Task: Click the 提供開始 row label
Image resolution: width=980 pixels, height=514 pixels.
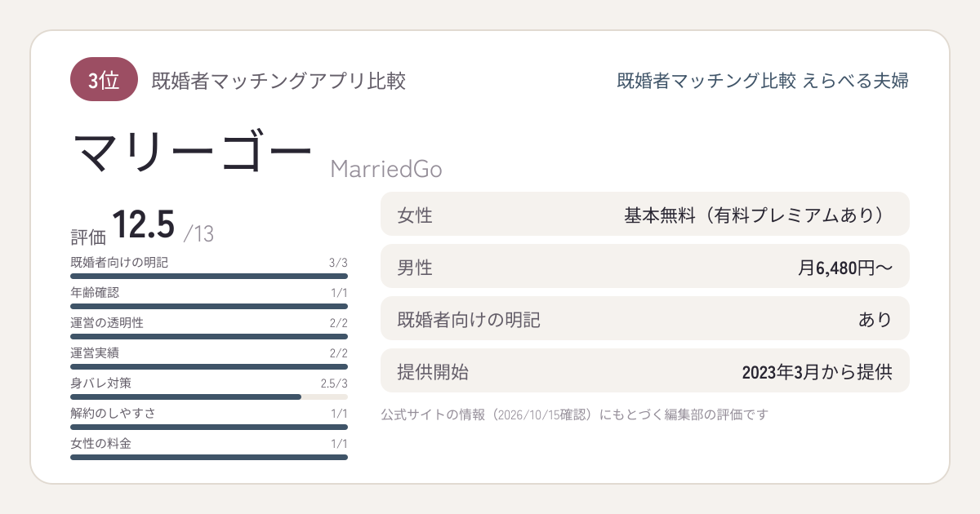Action: (433, 372)
